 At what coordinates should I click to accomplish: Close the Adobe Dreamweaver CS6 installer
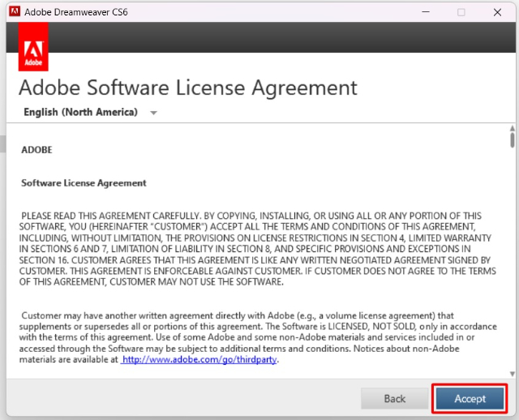[497, 12]
